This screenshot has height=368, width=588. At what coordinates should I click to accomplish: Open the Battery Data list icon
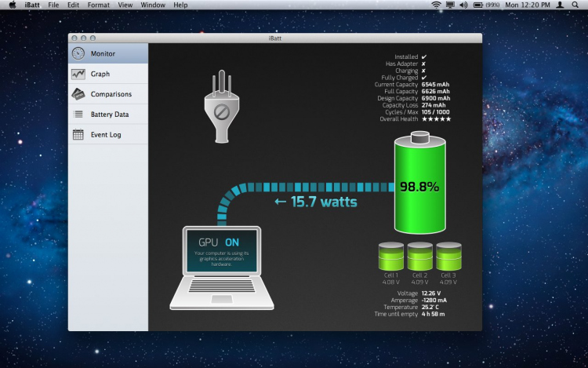tap(78, 114)
